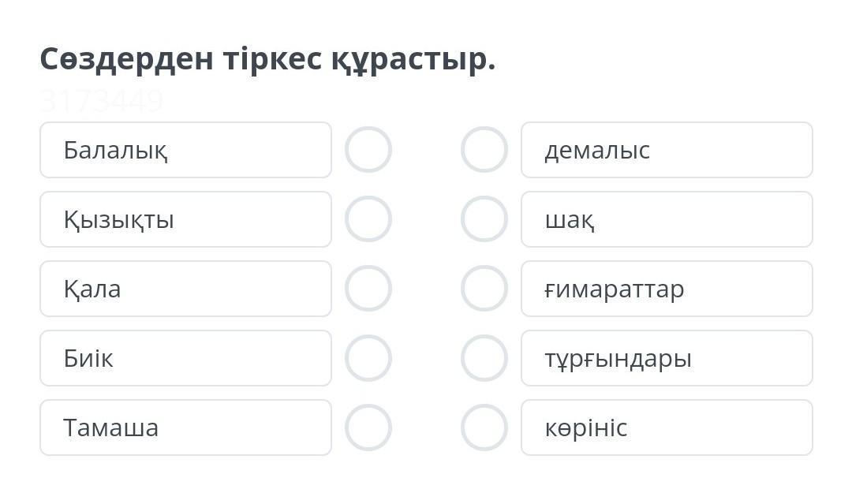Choose the тұрғындары answer box
This screenshot has height=504, width=852.
667,358
